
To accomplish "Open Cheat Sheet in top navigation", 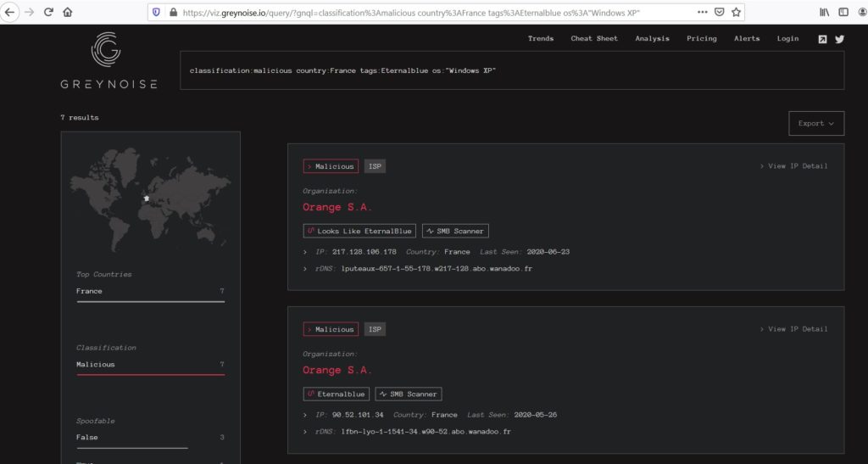I will click(x=594, y=39).
